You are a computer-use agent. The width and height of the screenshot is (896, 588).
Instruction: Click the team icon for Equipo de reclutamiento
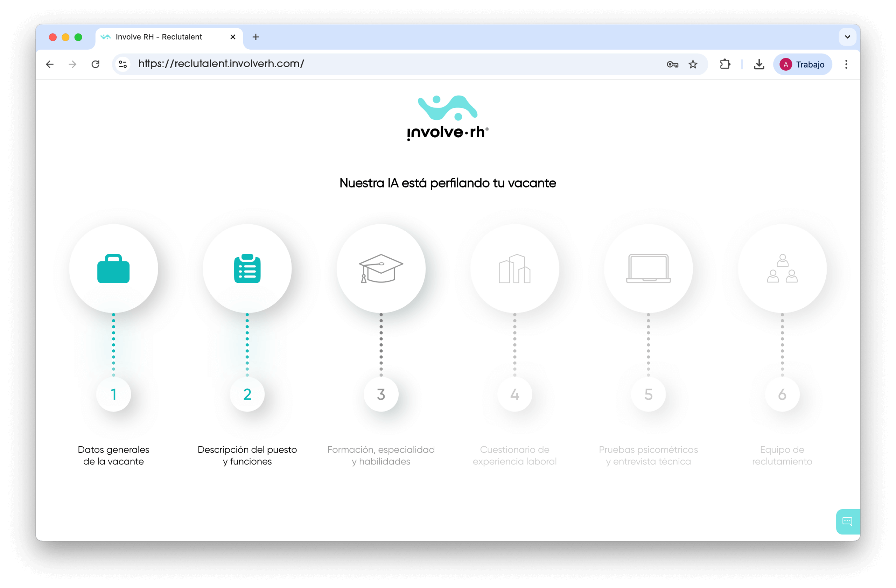click(782, 269)
